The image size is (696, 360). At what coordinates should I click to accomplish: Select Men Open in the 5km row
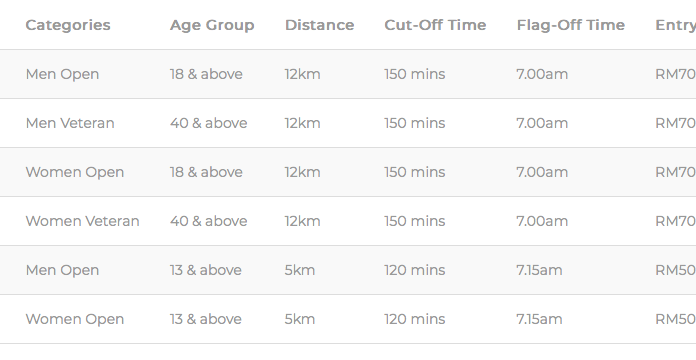[x=62, y=270]
